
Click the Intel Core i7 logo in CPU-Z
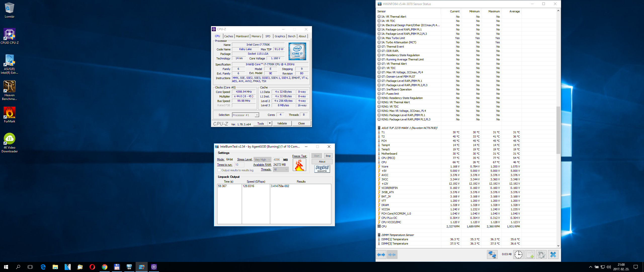click(297, 51)
